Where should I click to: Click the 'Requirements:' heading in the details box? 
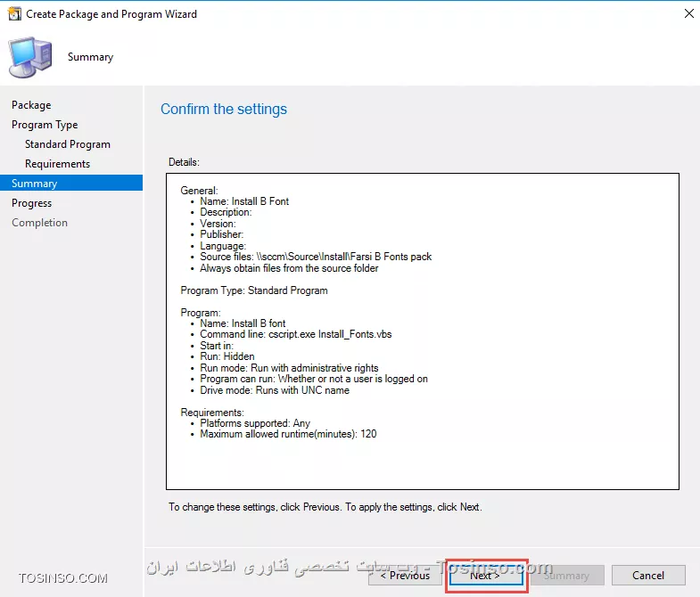coord(212,413)
